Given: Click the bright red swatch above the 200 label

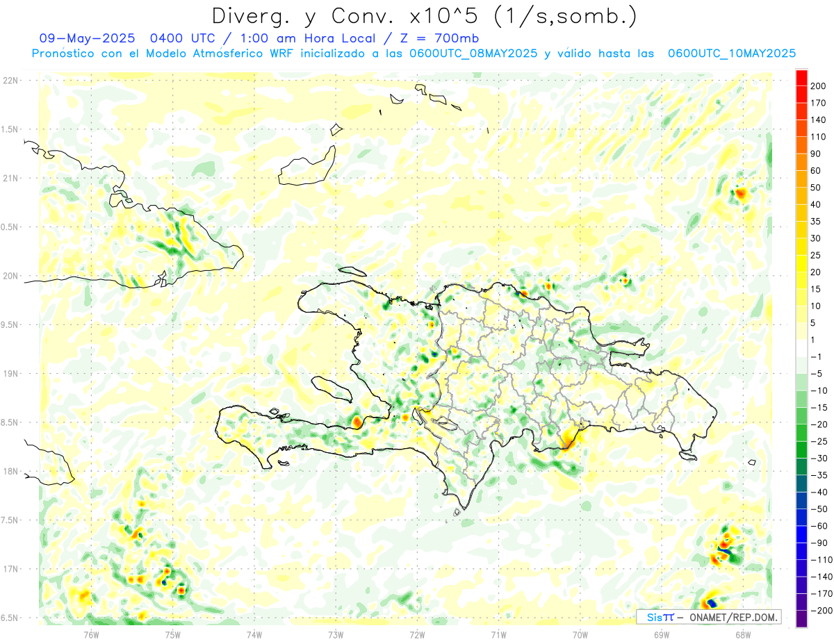Looking at the screenshot, I should (x=802, y=77).
